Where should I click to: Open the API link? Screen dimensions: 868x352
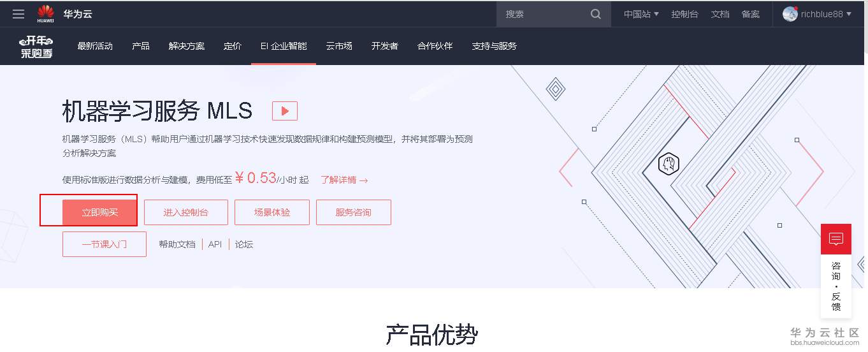[x=215, y=244]
